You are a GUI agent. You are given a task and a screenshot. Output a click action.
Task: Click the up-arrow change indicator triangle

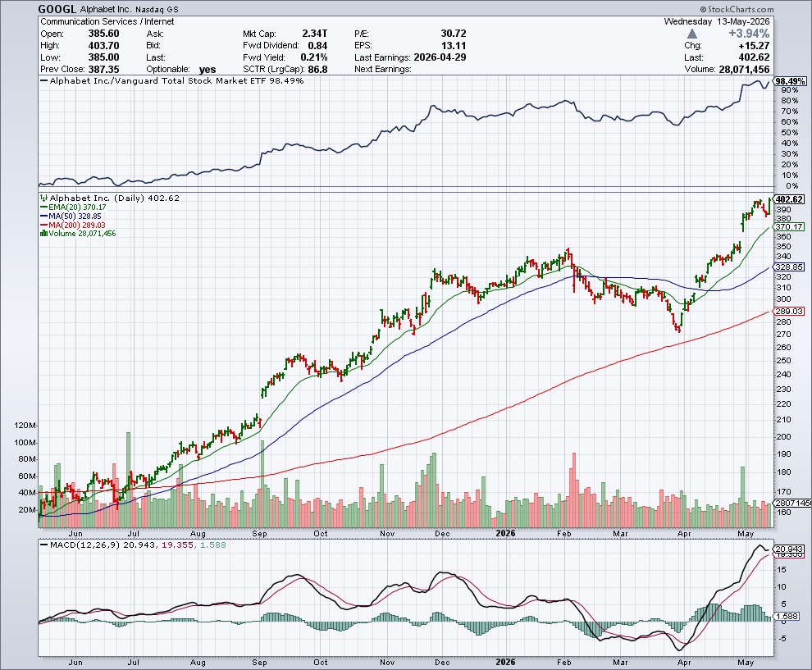692,34
